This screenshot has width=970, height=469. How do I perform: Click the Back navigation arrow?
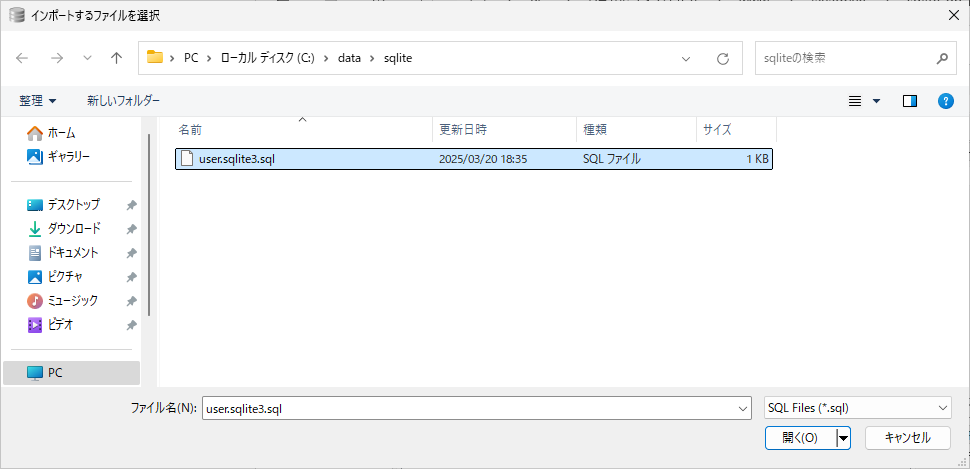click(22, 59)
